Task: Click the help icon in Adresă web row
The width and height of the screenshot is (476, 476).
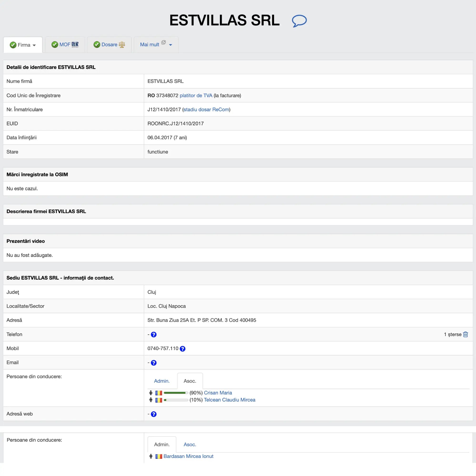Action: pyautogui.click(x=154, y=414)
